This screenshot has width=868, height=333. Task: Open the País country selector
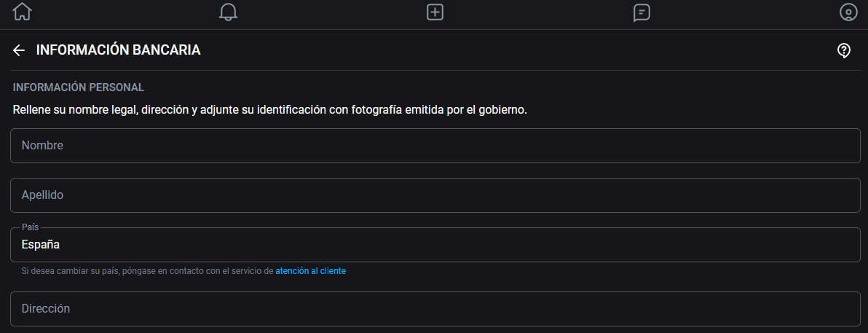435,245
